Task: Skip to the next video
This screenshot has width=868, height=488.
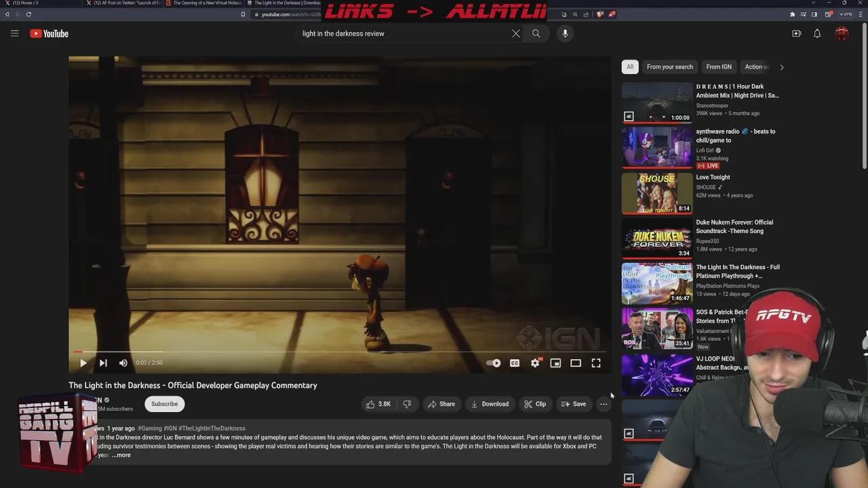Action: (x=103, y=363)
